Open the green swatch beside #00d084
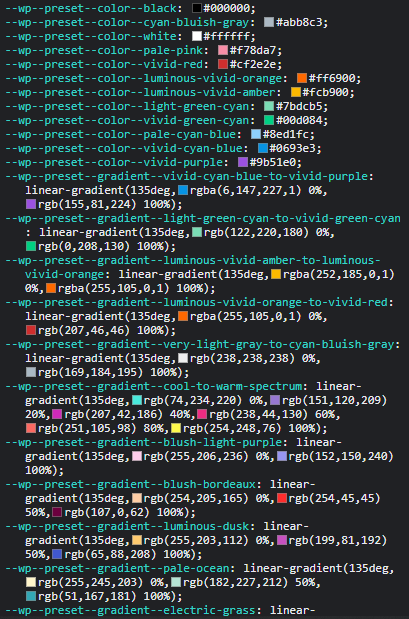This screenshot has height=619, width=409. coord(269,120)
